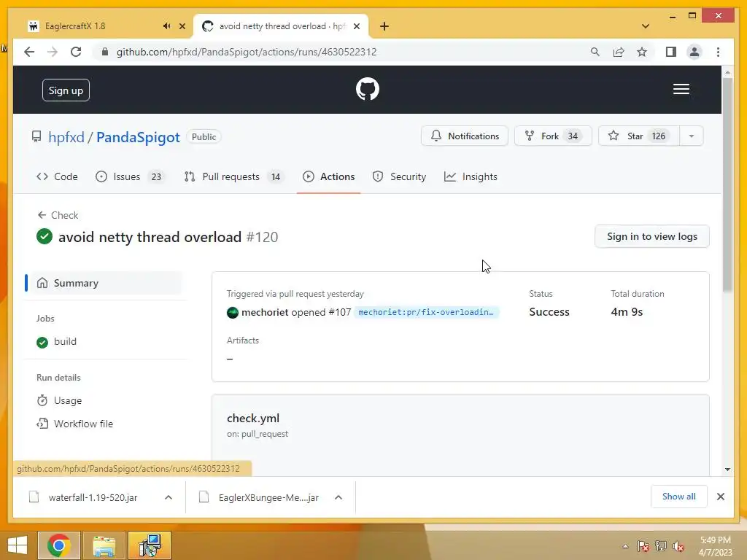Share this page via the share icon
Viewport: 747px width, 560px height.
pos(619,52)
